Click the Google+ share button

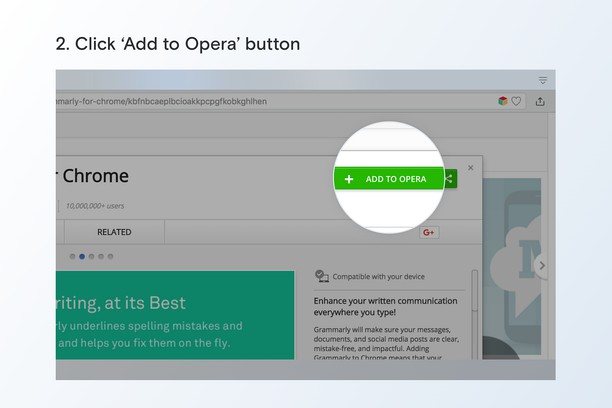point(429,232)
